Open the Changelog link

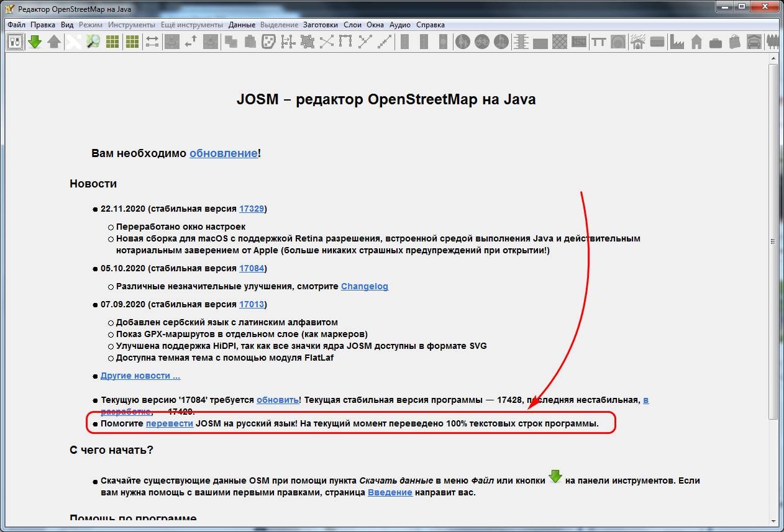365,286
